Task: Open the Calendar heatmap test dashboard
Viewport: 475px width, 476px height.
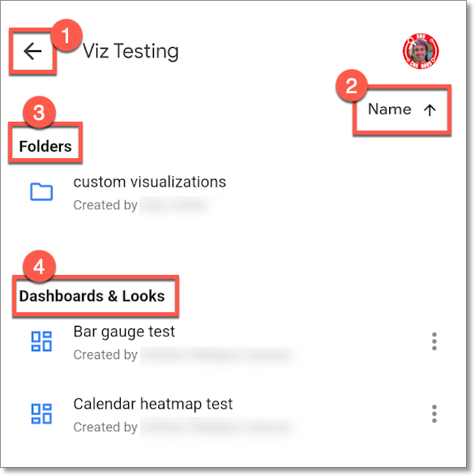Action: (x=153, y=405)
